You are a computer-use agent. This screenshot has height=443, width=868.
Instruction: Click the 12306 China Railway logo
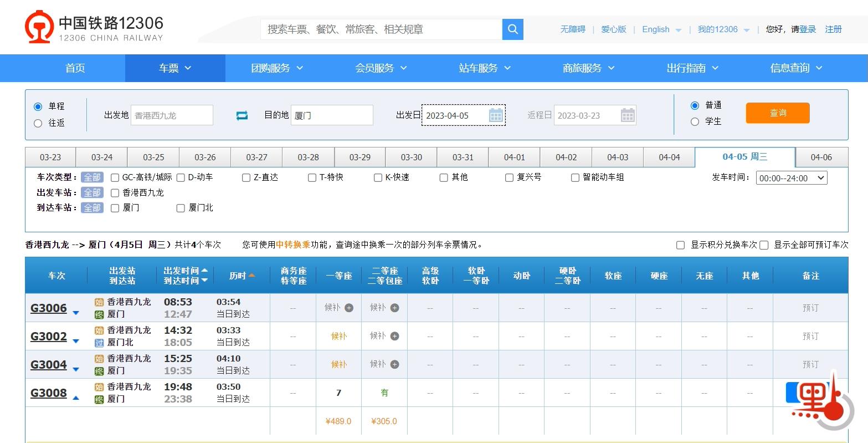click(x=38, y=26)
